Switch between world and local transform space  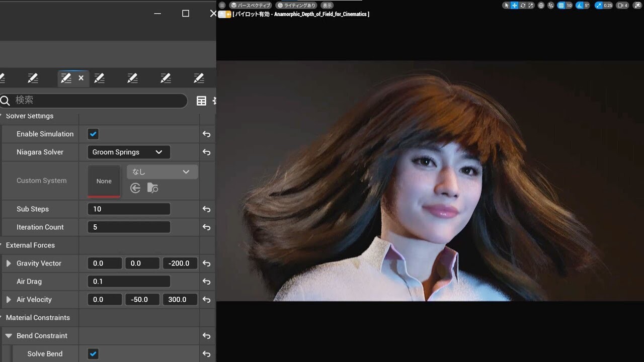click(x=541, y=5)
